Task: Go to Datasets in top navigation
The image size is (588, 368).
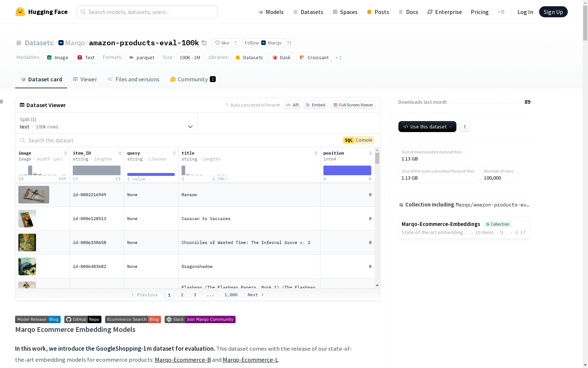Action: tap(308, 12)
